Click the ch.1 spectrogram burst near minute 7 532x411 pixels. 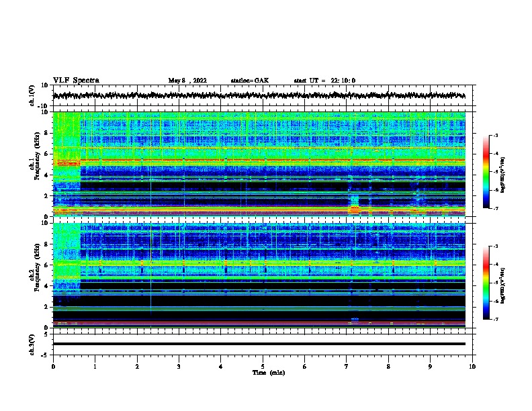click(x=355, y=204)
